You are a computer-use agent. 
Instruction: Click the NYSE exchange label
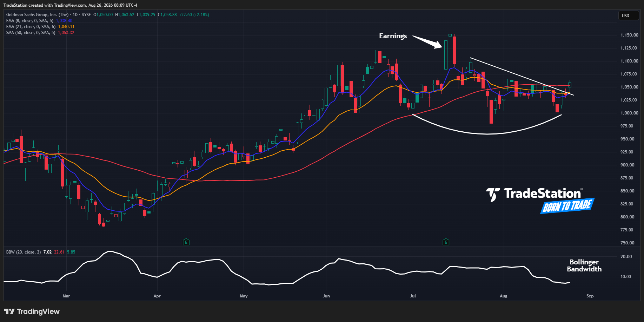click(86, 15)
